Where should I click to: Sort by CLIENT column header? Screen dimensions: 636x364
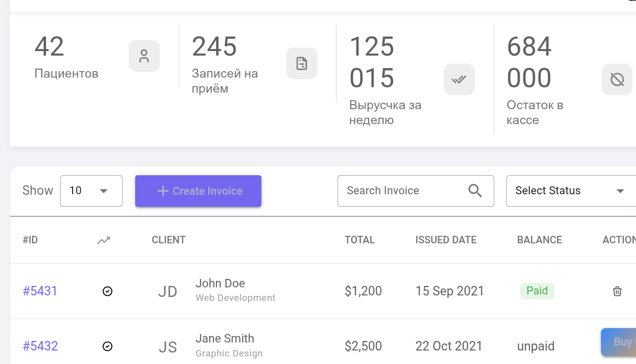[169, 240]
